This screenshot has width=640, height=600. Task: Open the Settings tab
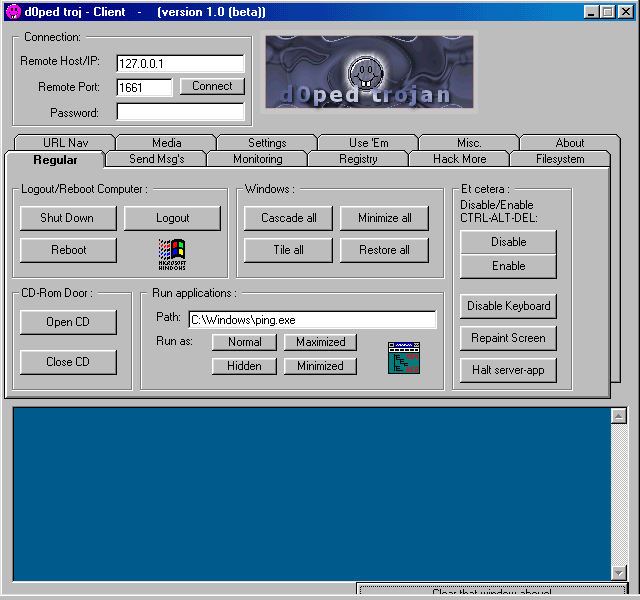coord(267,143)
